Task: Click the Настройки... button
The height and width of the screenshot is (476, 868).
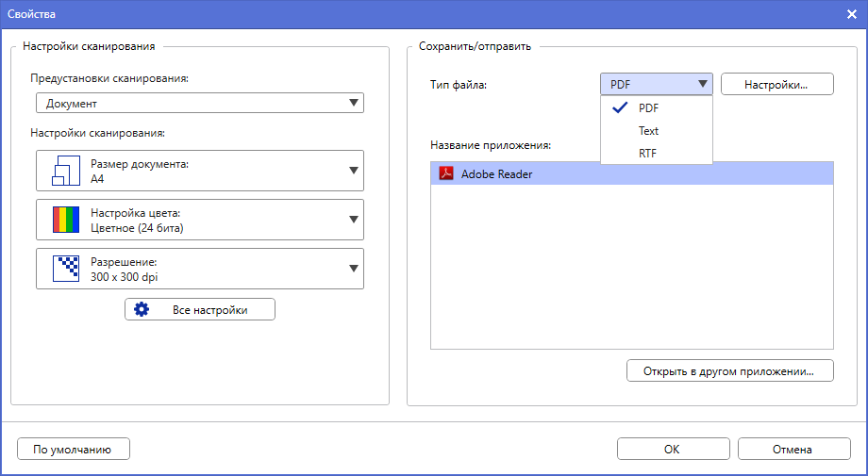Action: coord(777,84)
